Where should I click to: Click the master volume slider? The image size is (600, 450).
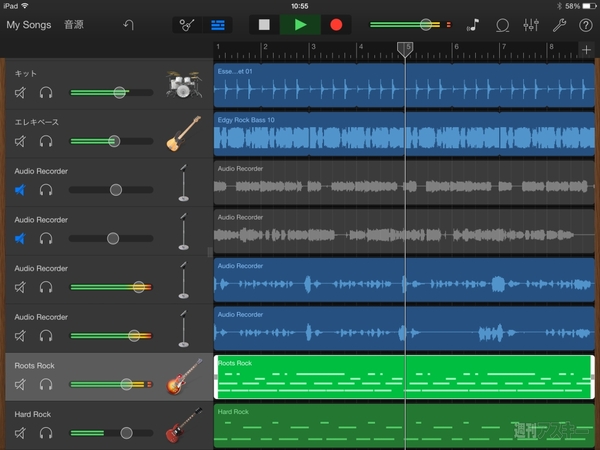click(426, 24)
